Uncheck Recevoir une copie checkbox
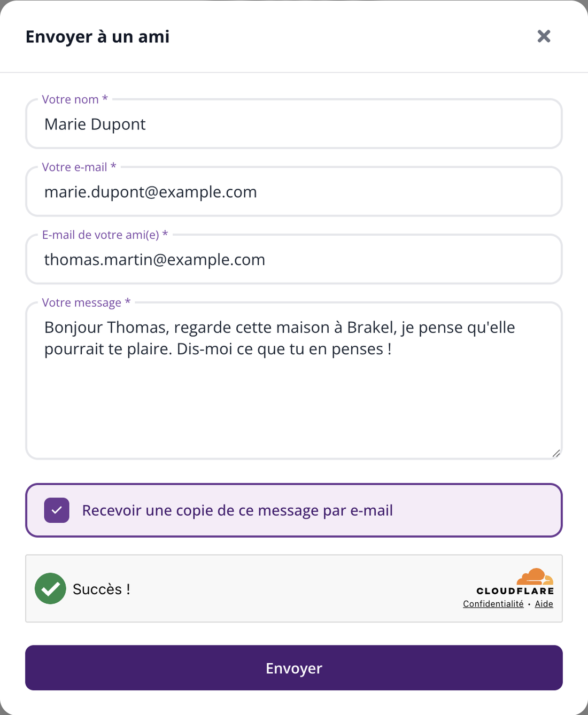 (57, 510)
